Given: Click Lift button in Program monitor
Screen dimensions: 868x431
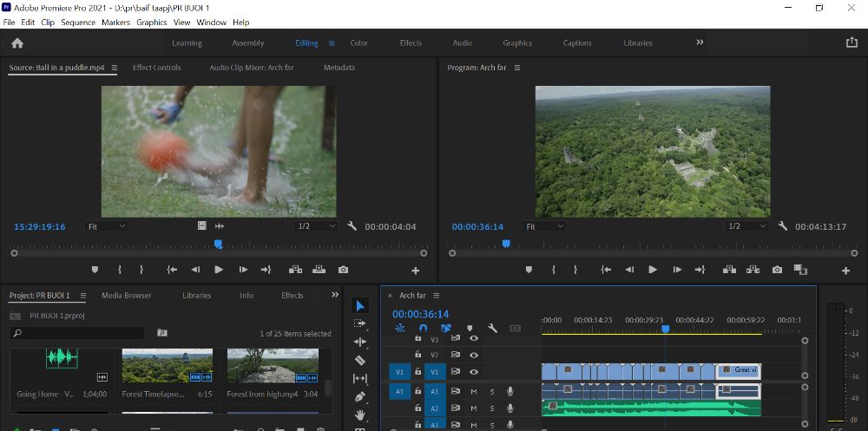Looking at the screenshot, I should click(729, 270).
